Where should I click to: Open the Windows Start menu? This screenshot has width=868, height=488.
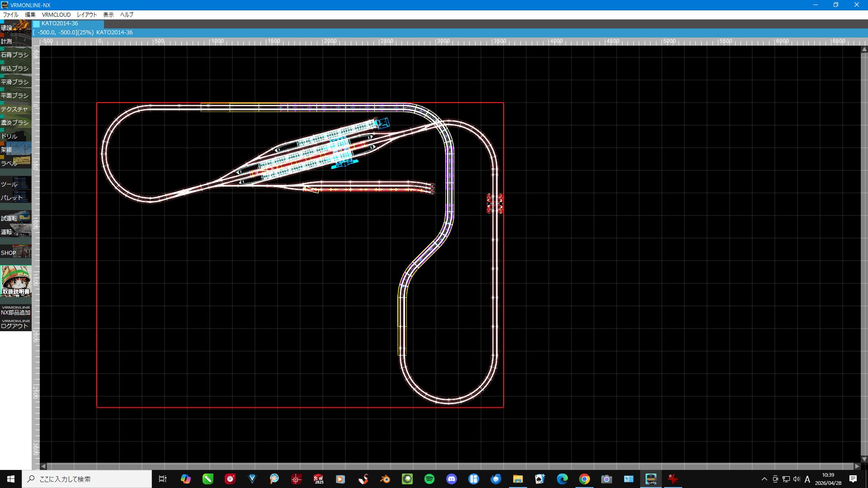(x=11, y=479)
